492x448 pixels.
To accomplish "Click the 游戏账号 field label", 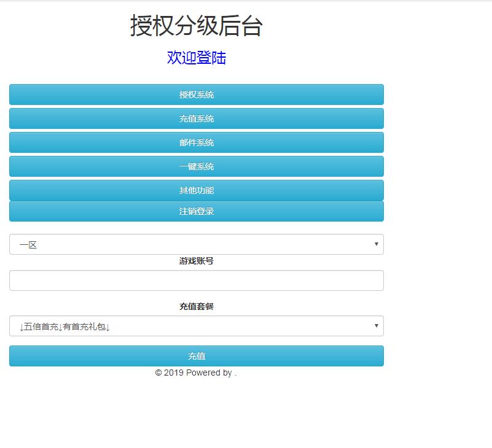I will point(197,261).
